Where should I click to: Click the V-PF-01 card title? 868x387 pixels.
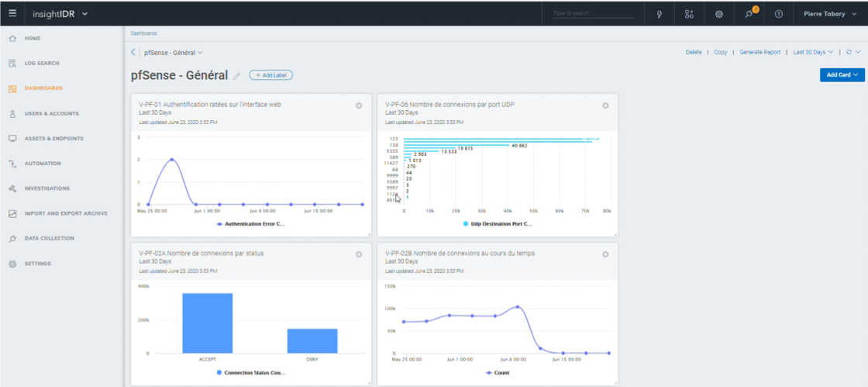[210, 104]
